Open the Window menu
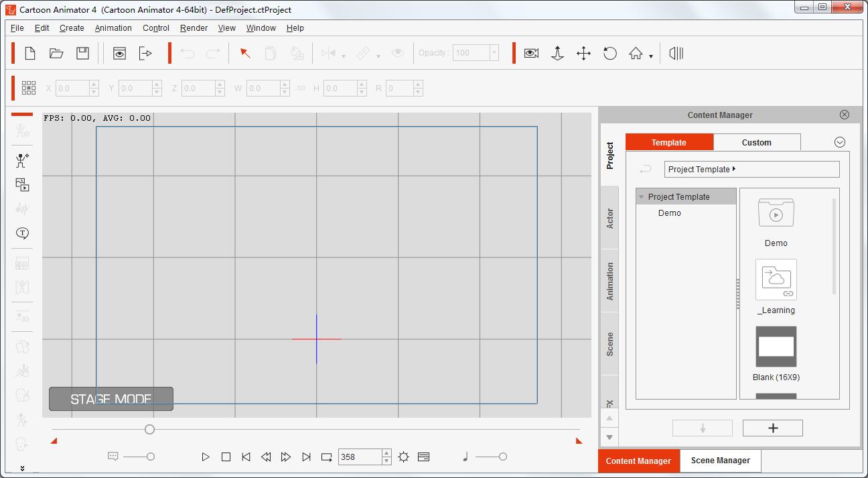 coord(261,28)
